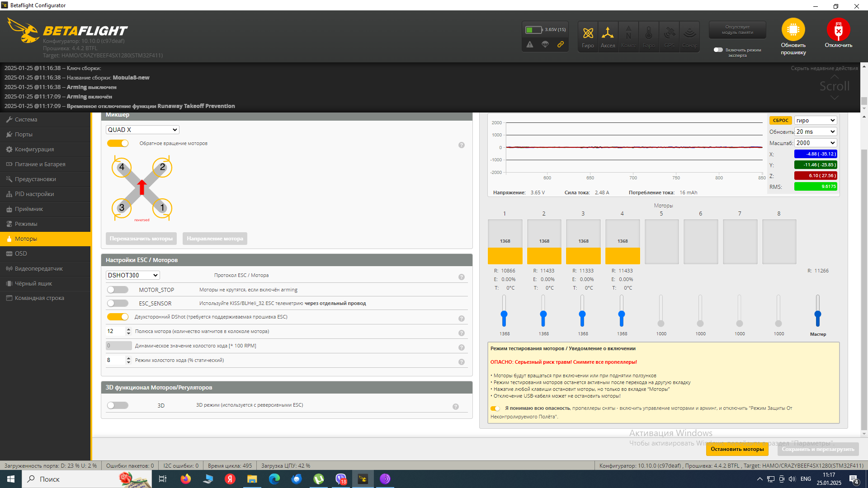868x488 pixels.
Task: Open help for static idle percent
Action: [x=462, y=362]
